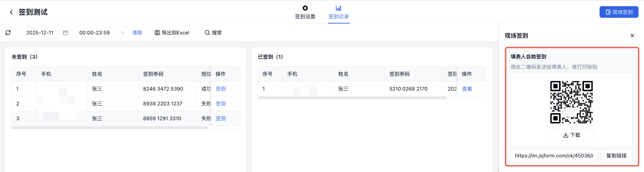This screenshot has width=644, height=172.
Task: Click 查看 for ticket code 5210 0268 2170
Action: click(467, 89)
